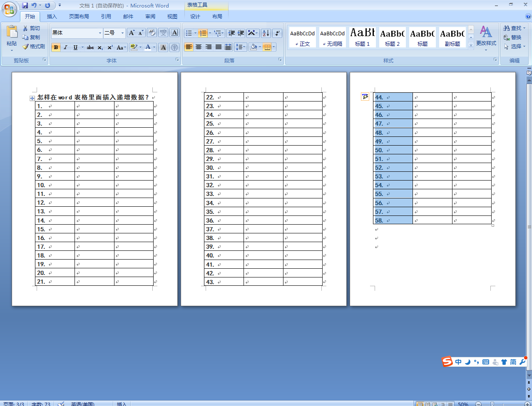
Task: Click the Grow Font button
Action: click(x=132, y=33)
